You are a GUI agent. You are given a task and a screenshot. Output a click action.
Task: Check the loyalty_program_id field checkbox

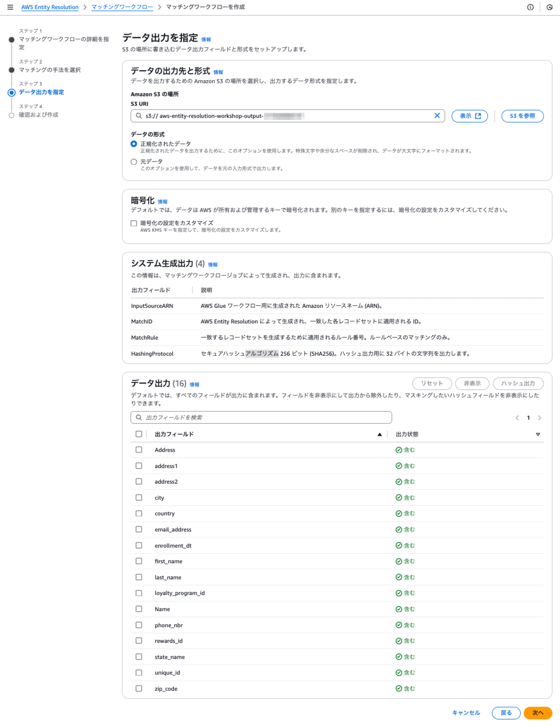[139, 593]
